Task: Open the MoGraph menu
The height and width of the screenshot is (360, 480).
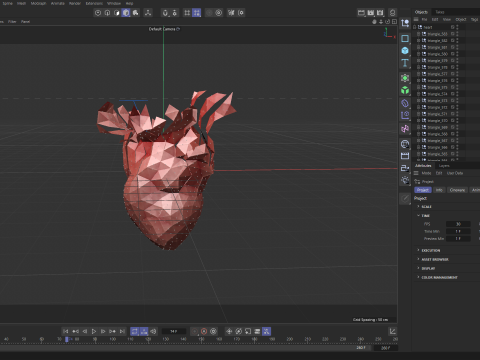Action: coord(38,3)
